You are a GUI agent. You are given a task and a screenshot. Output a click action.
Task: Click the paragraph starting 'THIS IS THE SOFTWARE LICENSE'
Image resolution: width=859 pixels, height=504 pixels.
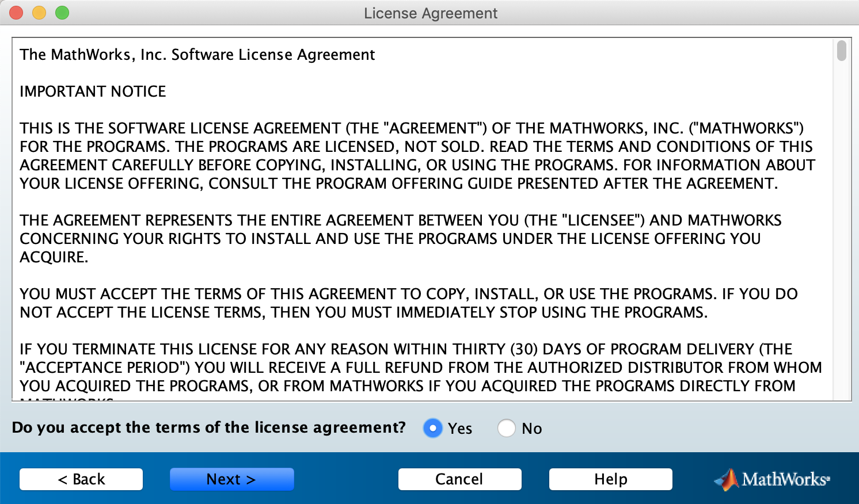(417, 156)
